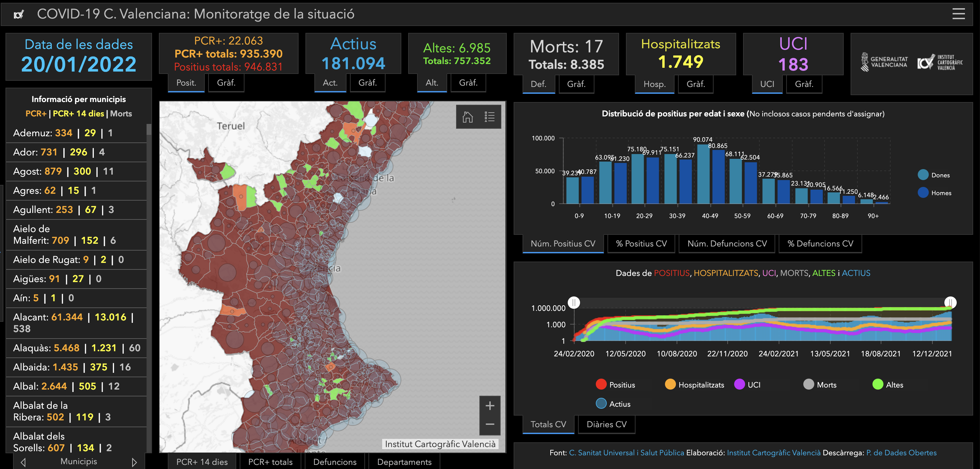Click the Generalitat Valenciana logo
Image resolution: width=980 pixels, height=469 pixels.
click(884, 62)
